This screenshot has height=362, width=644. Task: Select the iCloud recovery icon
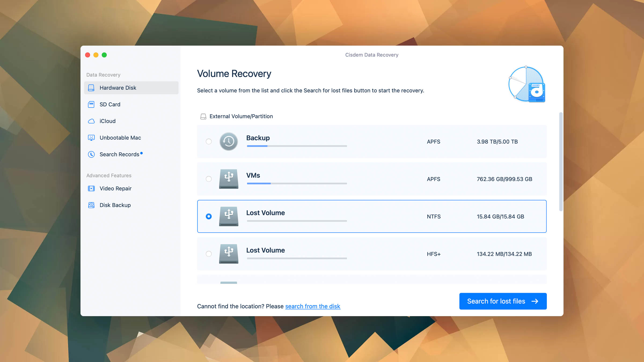click(91, 121)
